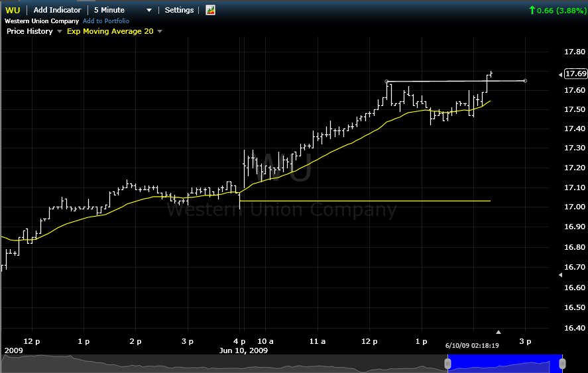
Task: Click the Jun 10, 2009 date label
Action: 243,350
